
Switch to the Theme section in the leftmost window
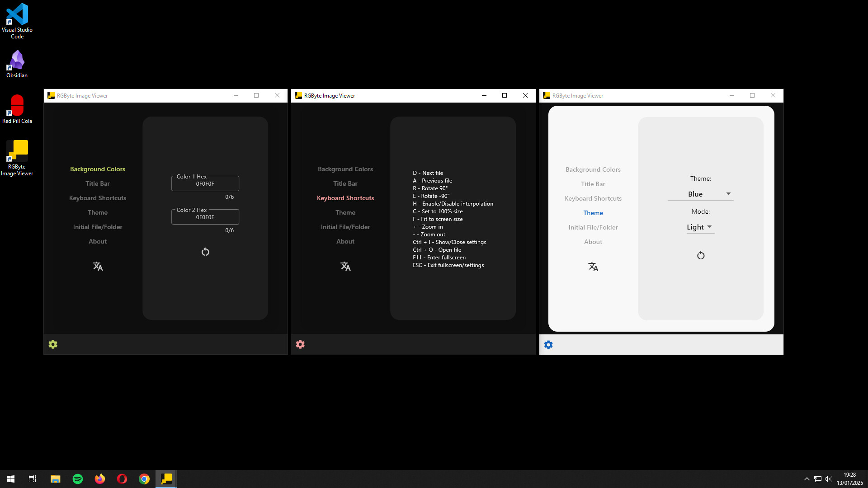(98, 212)
